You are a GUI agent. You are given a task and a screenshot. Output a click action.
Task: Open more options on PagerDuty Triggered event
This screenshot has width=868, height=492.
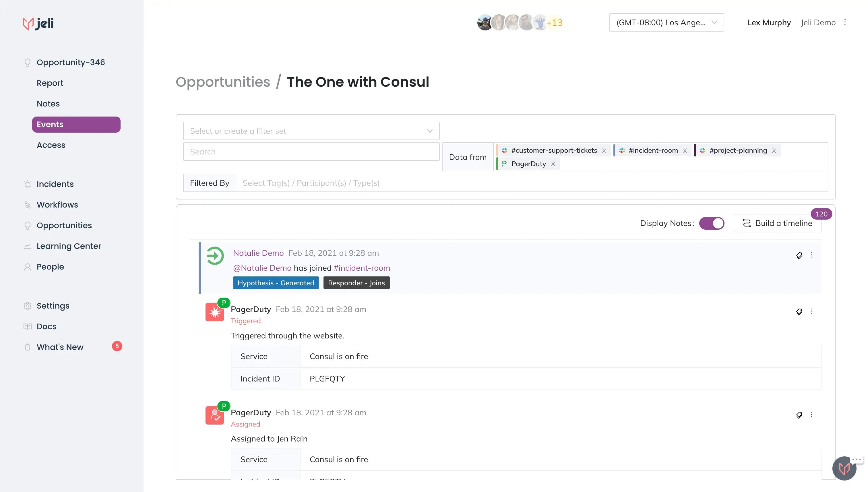811,311
